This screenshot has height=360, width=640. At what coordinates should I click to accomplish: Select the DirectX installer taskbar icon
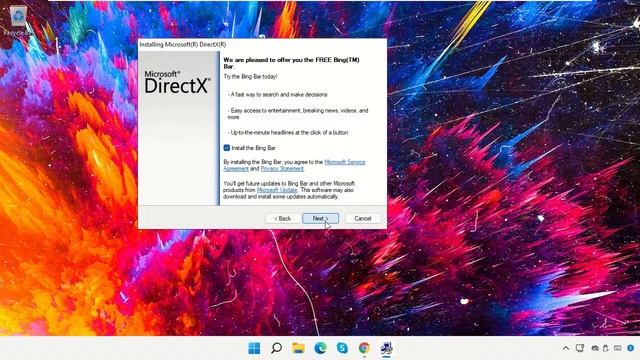point(386,348)
